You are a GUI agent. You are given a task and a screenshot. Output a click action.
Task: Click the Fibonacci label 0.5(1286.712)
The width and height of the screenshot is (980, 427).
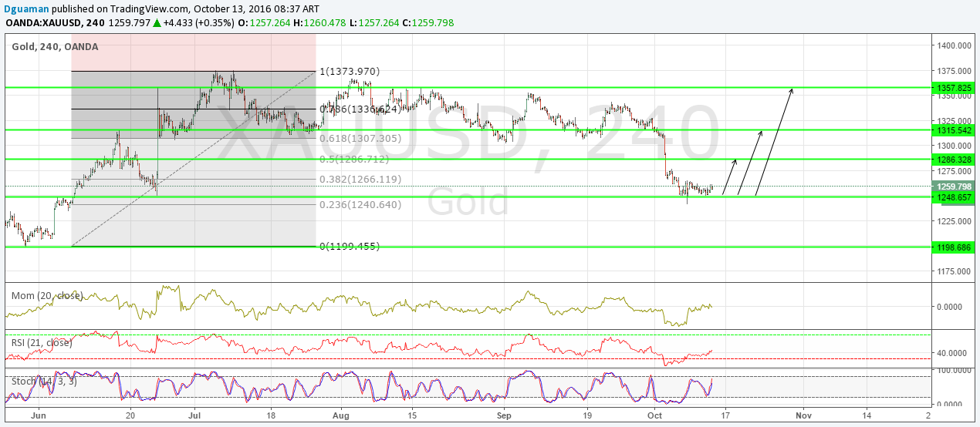coord(354,160)
